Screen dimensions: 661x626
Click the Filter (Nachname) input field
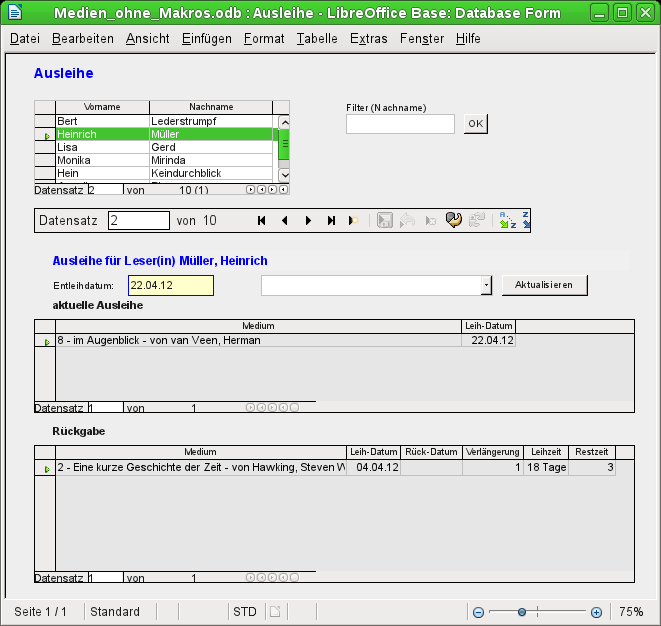coord(400,124)
